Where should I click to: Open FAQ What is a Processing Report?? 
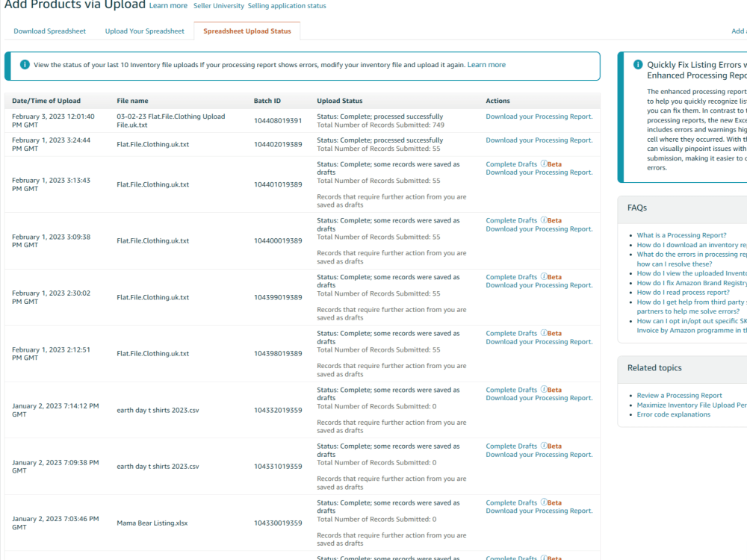pyautogui.click(x=681, y=235)
